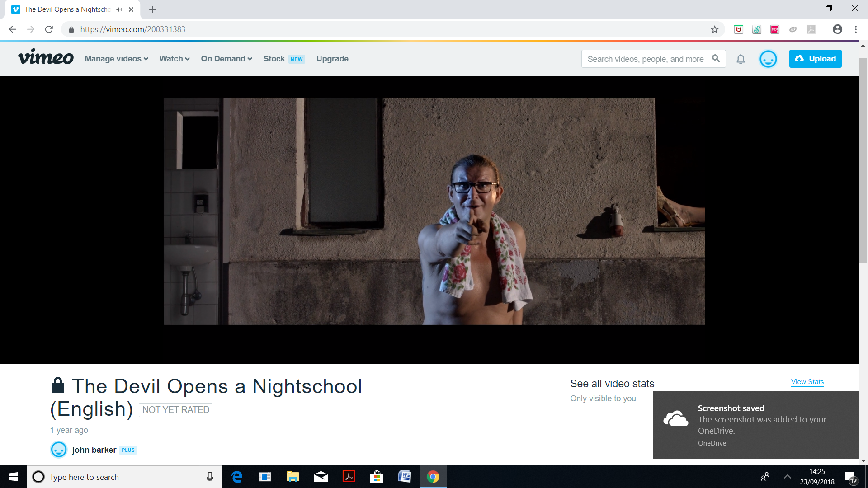Click the Vimeo logo
This screenshot has width=868, height=488.
click(45, 58)
